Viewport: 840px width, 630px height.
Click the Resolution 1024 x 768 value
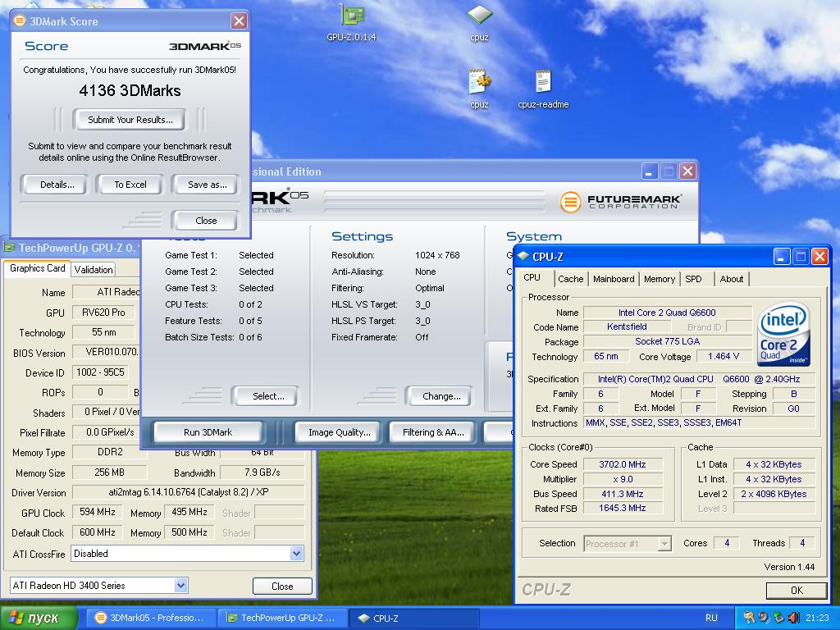pos(437,256)
